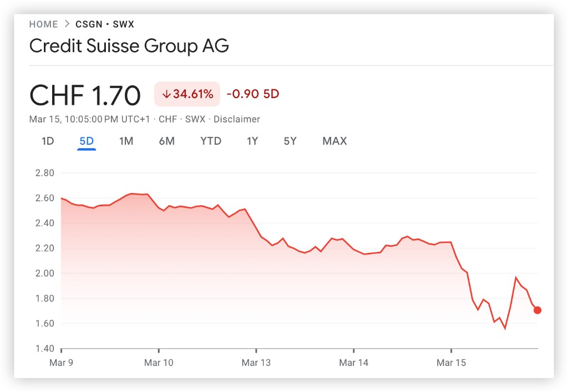Viewport: 568px width, 392px height.
Task: Select the 5D time range tab
Action: click(87, 141)
